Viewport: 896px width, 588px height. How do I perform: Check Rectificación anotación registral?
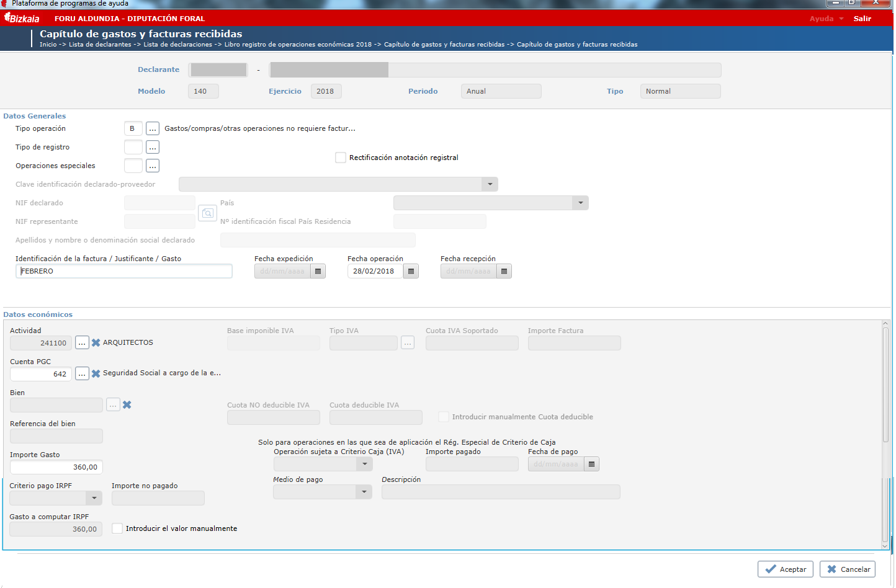(341, 158)
